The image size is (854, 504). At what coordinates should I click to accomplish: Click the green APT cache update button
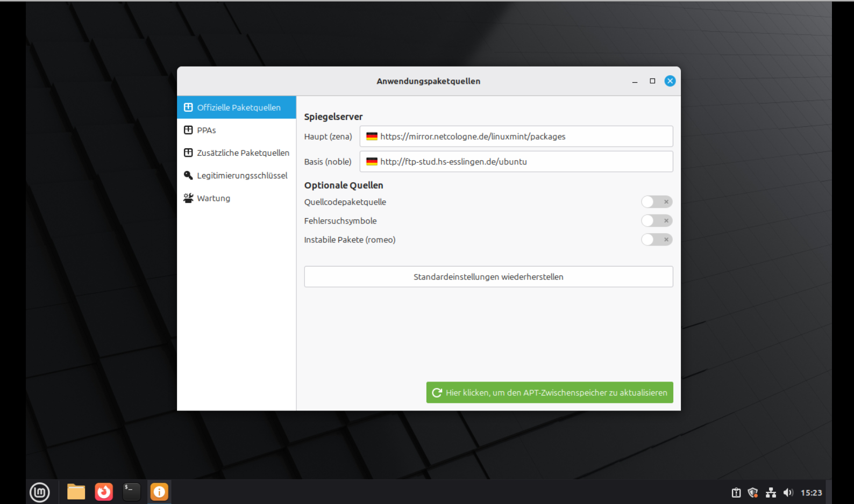[549, 393]
